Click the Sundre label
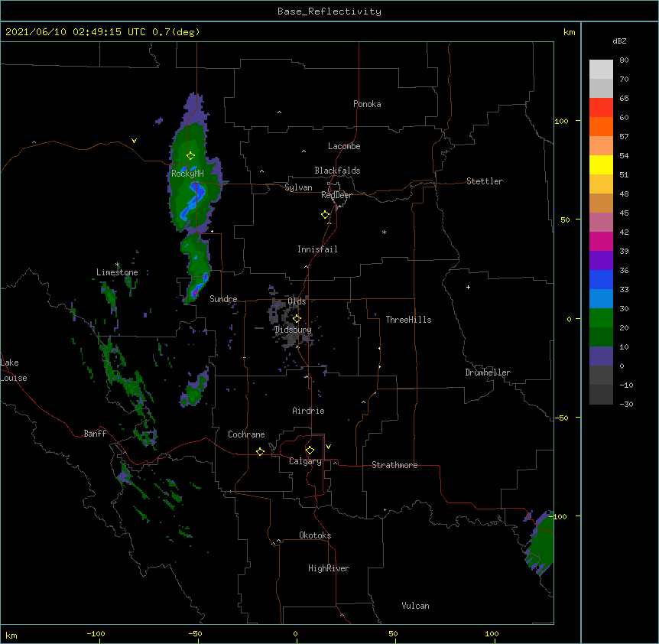This screenshot has width=659, height=644. (x=223, y=299)
